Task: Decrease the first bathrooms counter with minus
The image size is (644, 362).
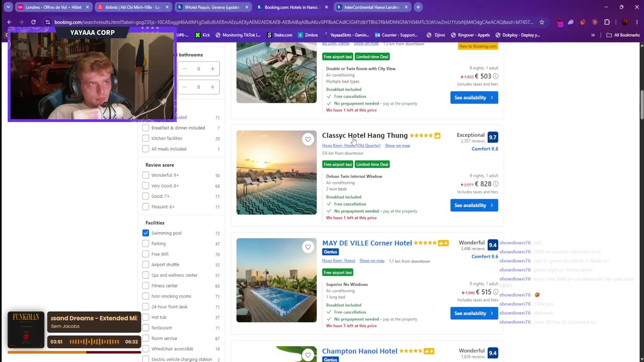Action: (x=184, y=68)
